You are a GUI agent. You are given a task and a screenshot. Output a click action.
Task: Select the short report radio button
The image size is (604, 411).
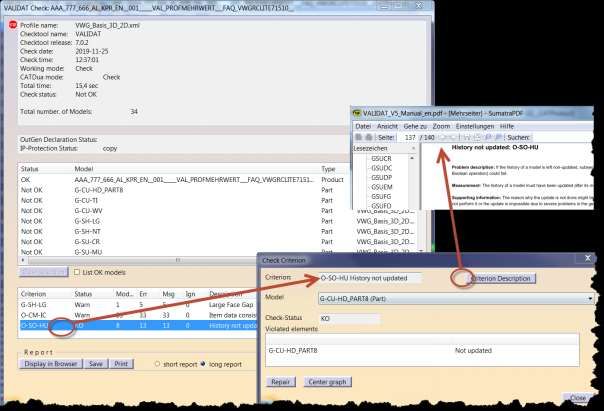click(x=157, y=364)
